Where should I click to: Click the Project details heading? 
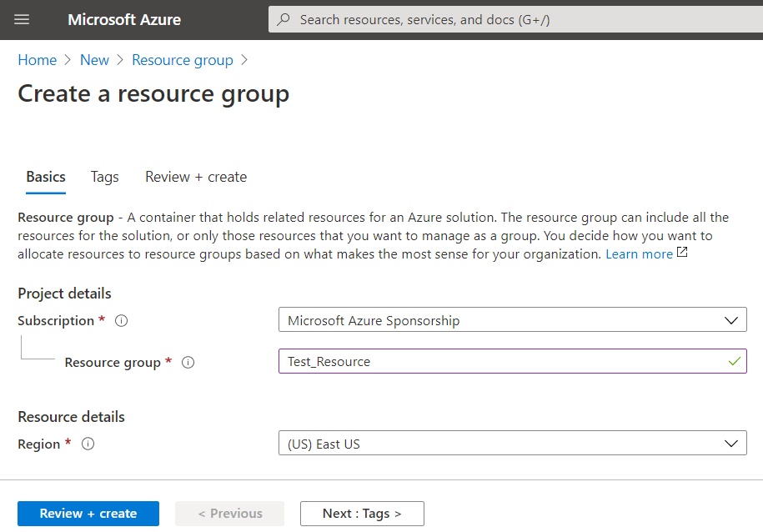pyautogui.click(x=65, y=294)
